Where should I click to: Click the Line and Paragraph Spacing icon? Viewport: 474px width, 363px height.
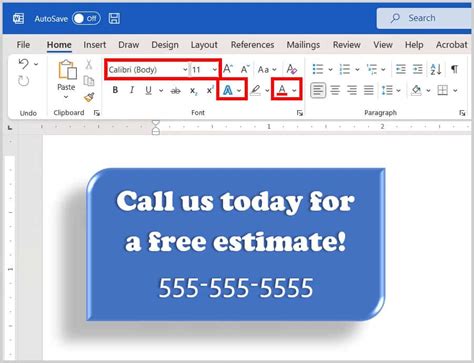coord(387,90)
